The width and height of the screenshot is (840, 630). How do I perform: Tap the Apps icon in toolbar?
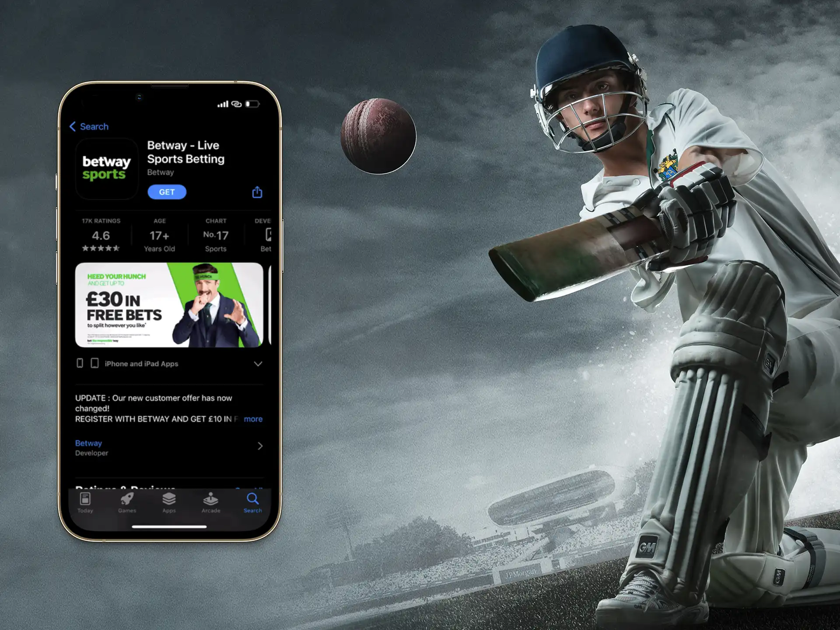tap(167, 500)
